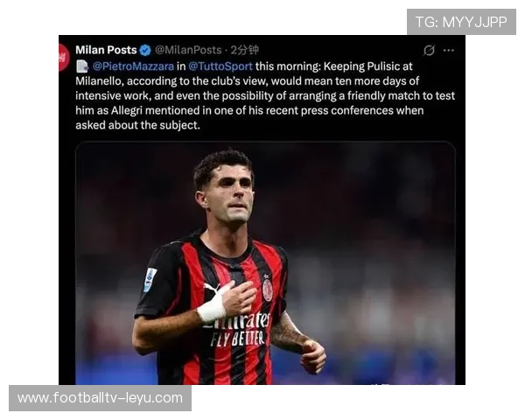Click the Grok circle-slash icon
525x420 pixels.
coord(429,50)
